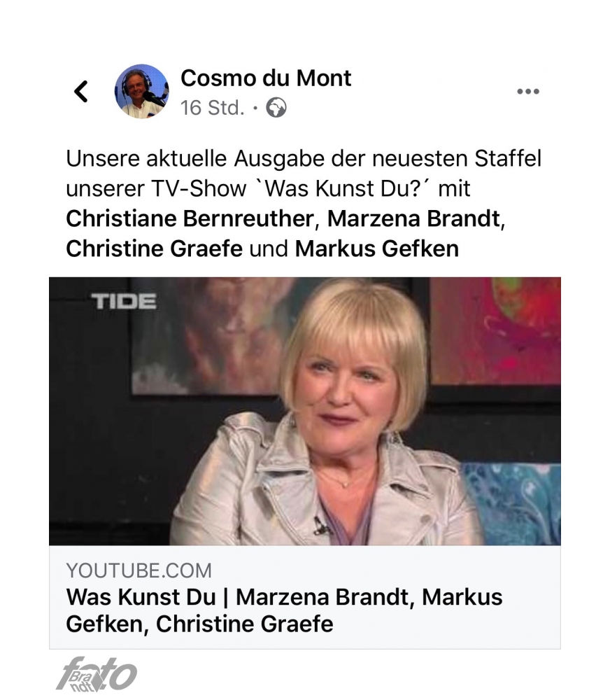Viewport: 610px width, 700px height.
Task: Click the red painting in video preview
Action: 495,330
